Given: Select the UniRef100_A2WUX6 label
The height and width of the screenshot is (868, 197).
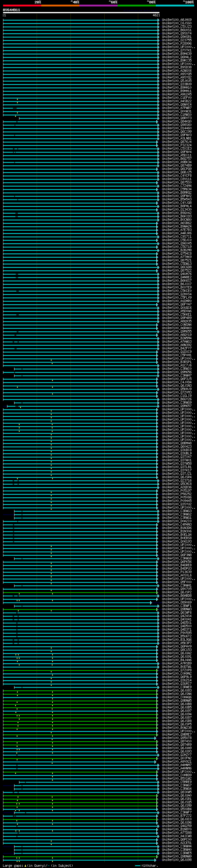Looking at the screenshot, I should [x=177, y=71].
